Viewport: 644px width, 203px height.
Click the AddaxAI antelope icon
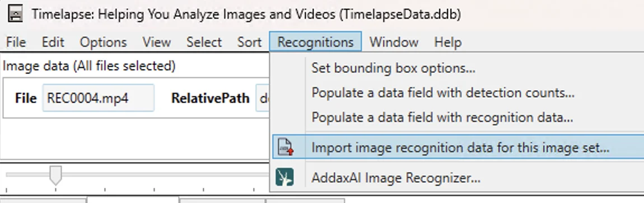[284, 177]
